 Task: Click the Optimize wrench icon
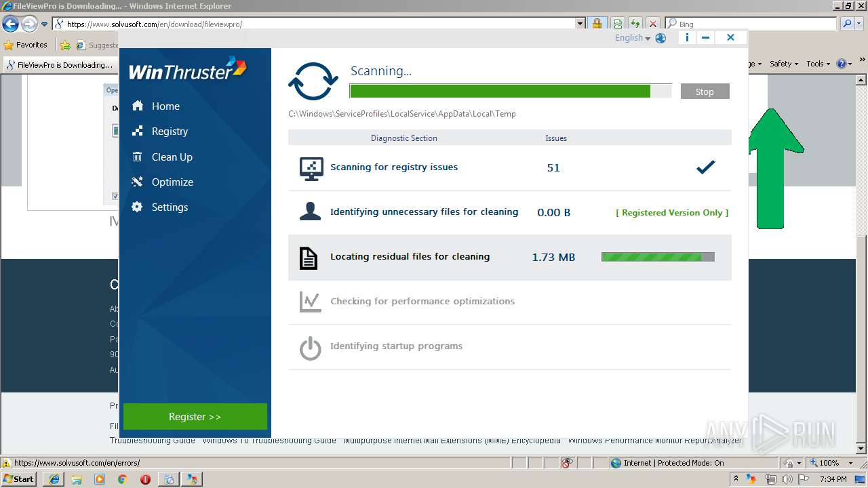pyautogui.click(x=138, y=182)
